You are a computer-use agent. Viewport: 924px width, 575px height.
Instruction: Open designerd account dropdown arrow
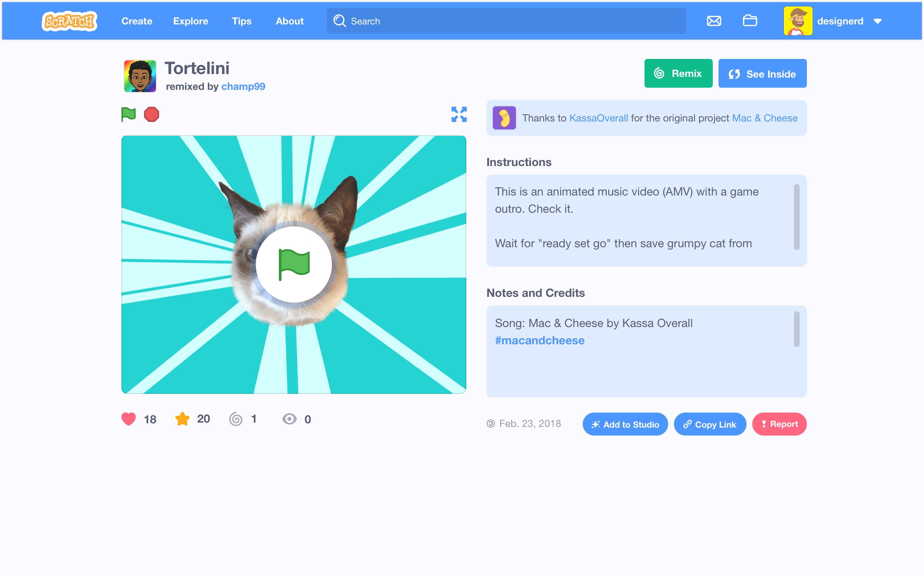tap(878, 21)
